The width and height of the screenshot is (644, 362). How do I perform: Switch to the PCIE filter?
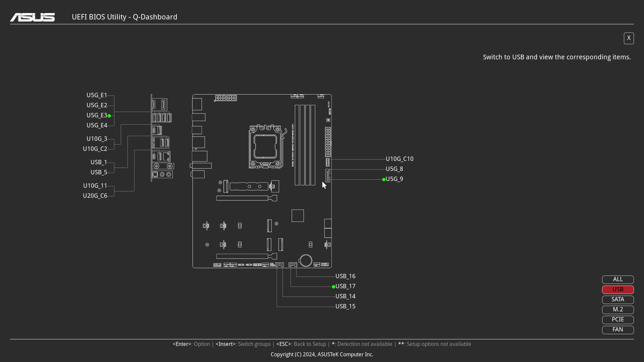pos(618,320)
